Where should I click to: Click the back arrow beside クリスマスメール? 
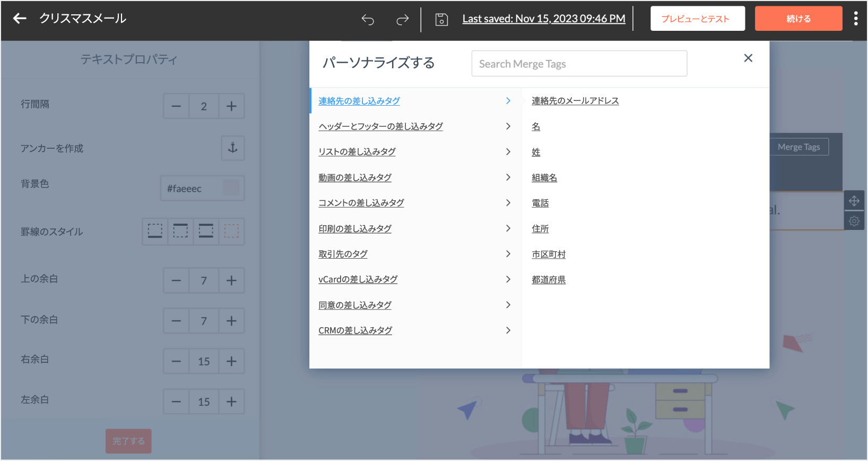click(x=20, y=19)
